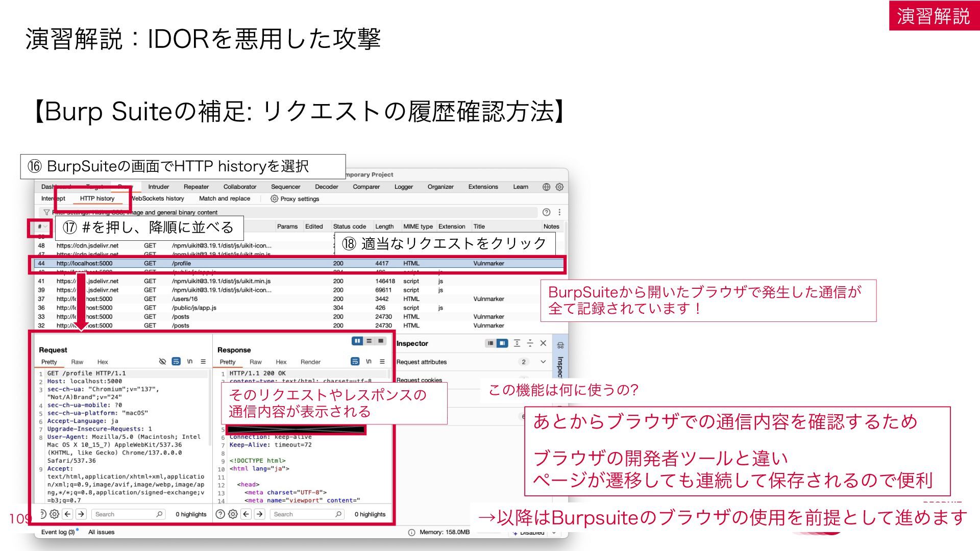Show the Raw view of the Request
This screenshot has height=551, width=980.
click(77, 362)
